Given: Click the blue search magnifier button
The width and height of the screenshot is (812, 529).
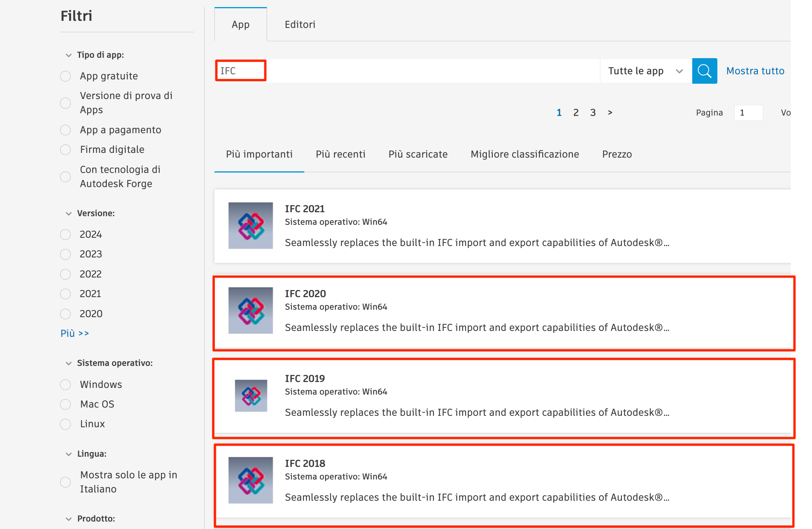Looking at the screenshot, I should (704, 71).
